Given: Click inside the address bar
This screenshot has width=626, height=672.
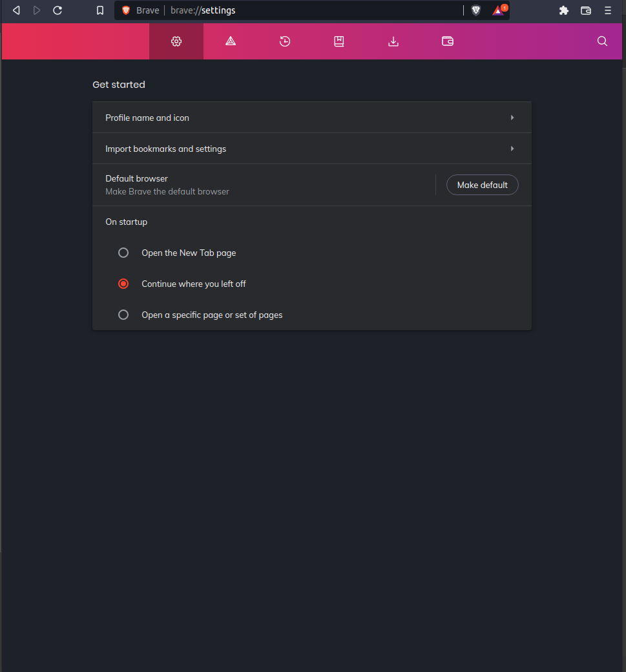Looking at the screenshot, I should 291,10.
